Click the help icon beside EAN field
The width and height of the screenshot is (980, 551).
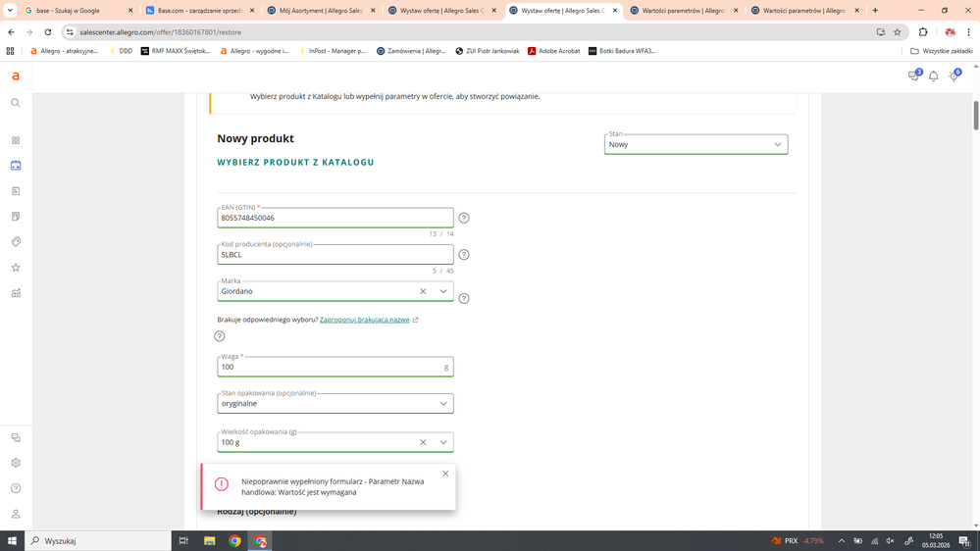(x=464, y=218)
